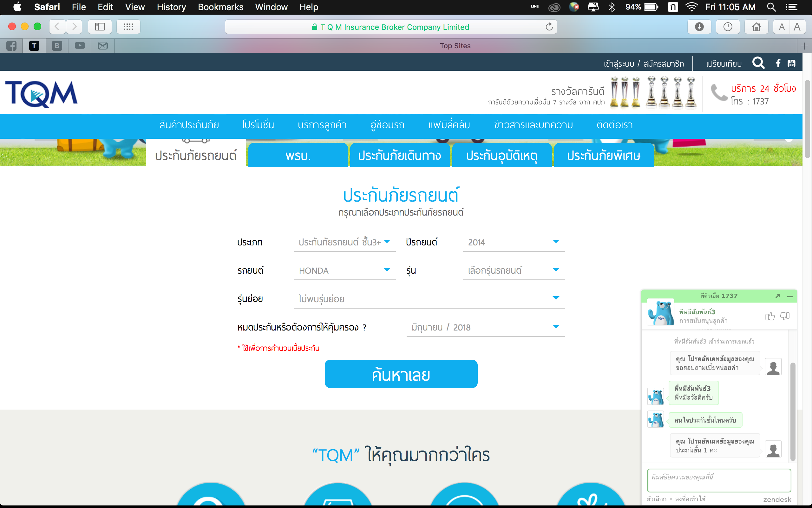Image resolution: width=812 pixels, height=508 pixels.
Task: Open the เลือกรุ่นรถยนต์ model dropdown
Action: (x=514, y=270)
